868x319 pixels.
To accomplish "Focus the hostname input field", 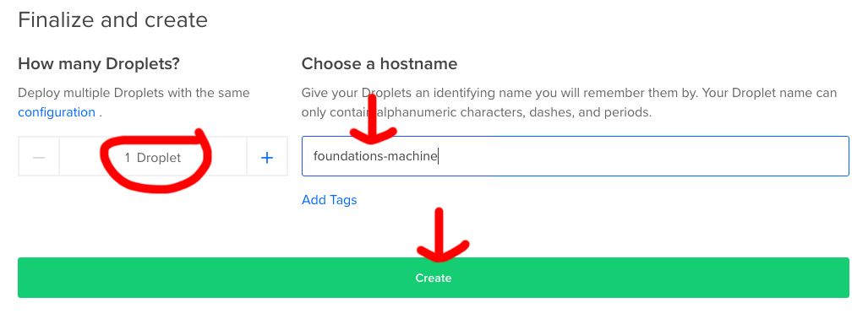I will point(576,156).
